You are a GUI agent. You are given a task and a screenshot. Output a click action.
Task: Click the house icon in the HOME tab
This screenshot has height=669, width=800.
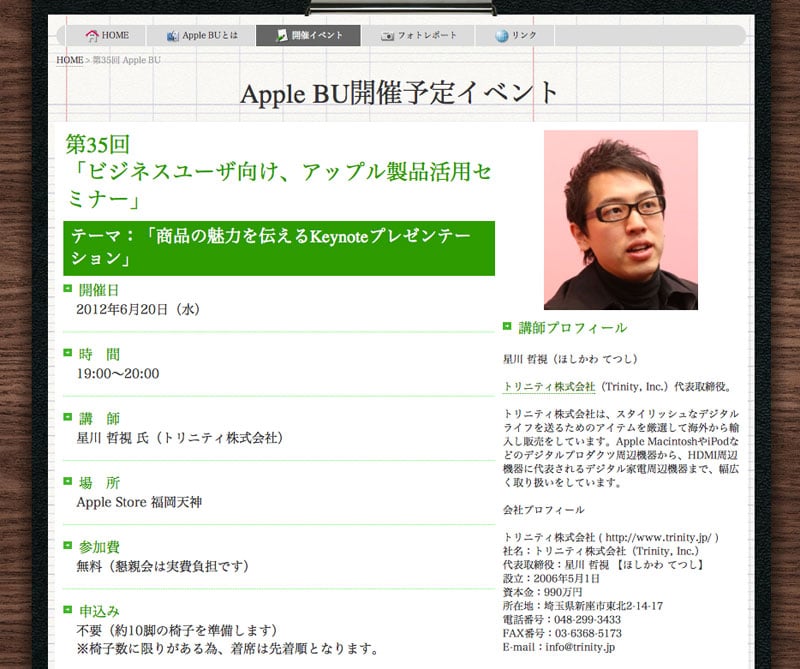point(92,36)
